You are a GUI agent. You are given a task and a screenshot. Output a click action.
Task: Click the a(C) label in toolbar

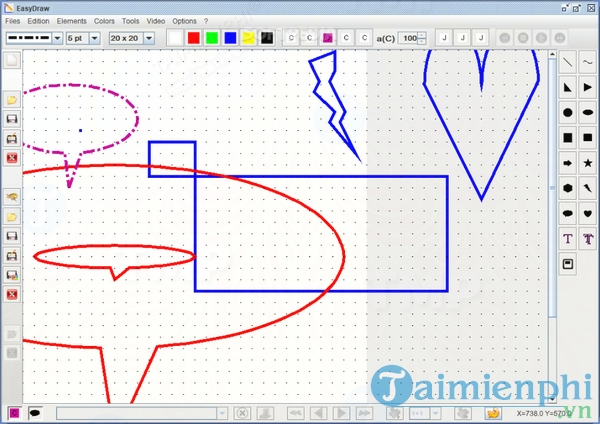click(x=385, y=38)
